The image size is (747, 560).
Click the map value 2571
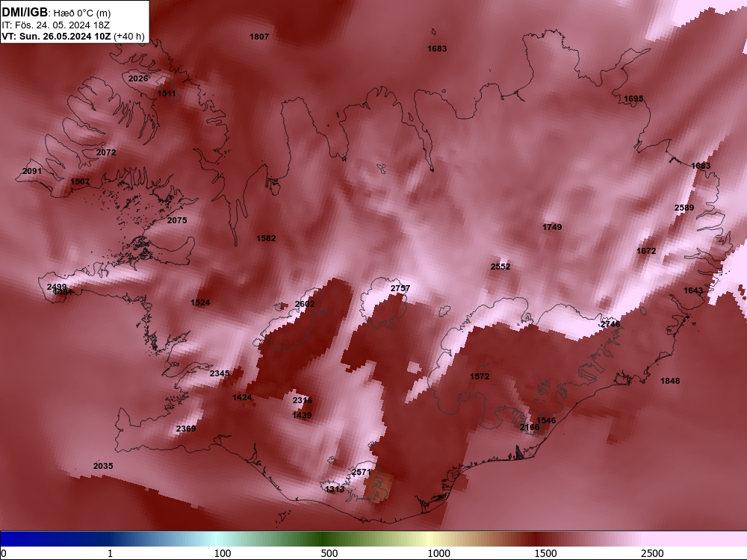tap(361, 473)
